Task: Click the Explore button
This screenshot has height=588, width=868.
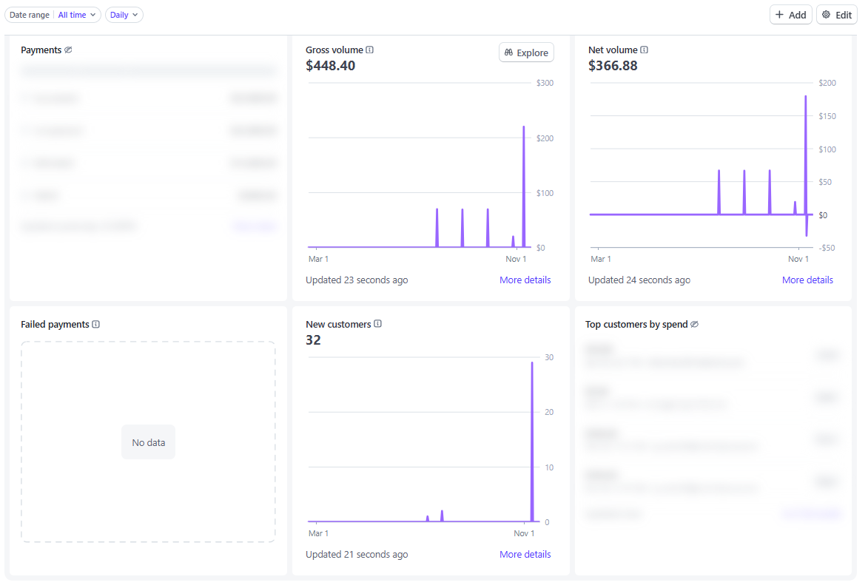Action: (x=526, y=52)
